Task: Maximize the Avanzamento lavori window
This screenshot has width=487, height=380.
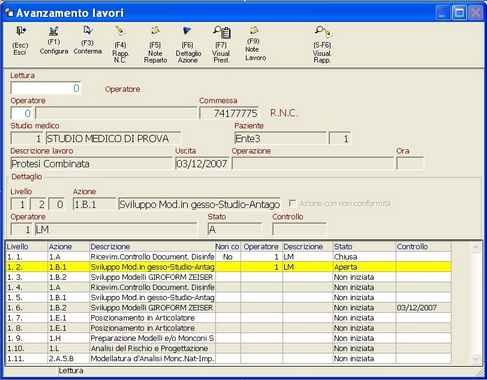Action: [459, 13]
